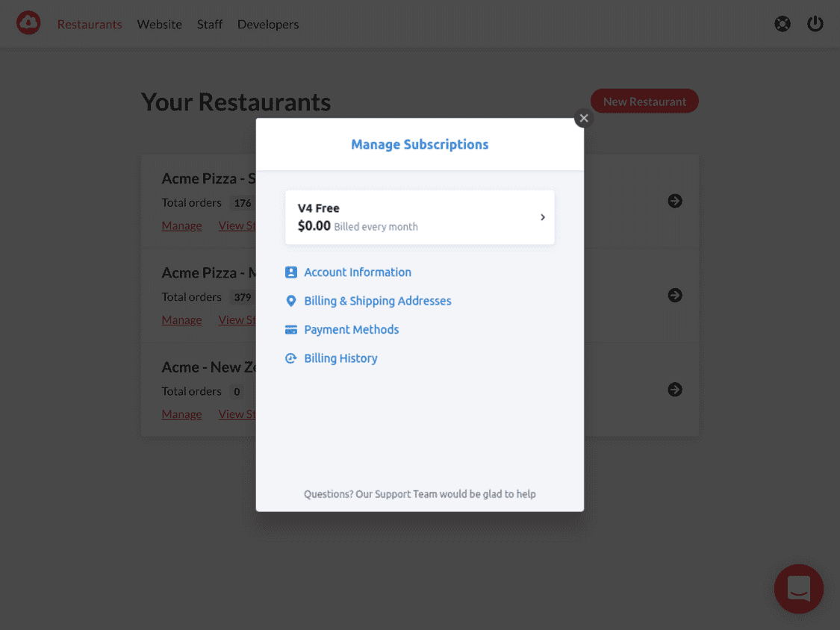The image size is (840, 630).
Task: Open the chat widget bubble
Action: 798,588
